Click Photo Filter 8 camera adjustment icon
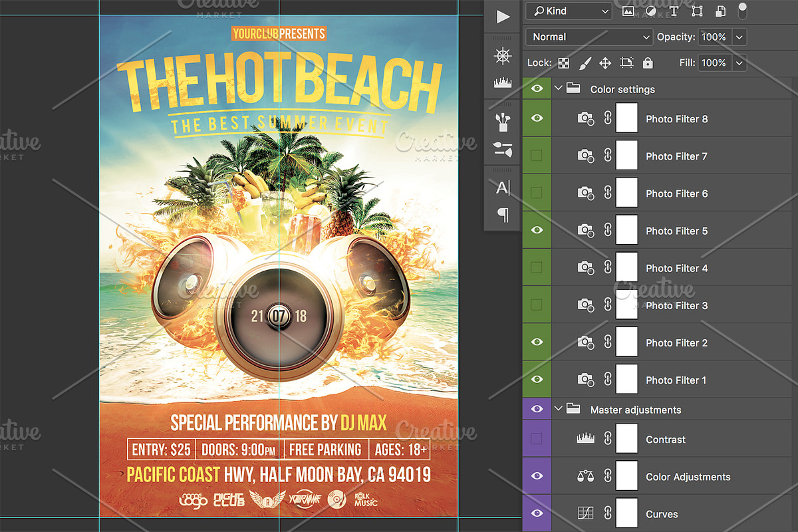Screen dimensions: 798x532 click(586, 118)
